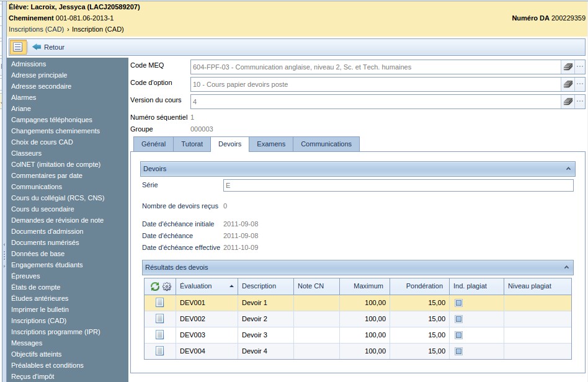Click the eraser icon for Code MEQ
The height and width of the screenshot is (382, 588).
pos(567,67)
